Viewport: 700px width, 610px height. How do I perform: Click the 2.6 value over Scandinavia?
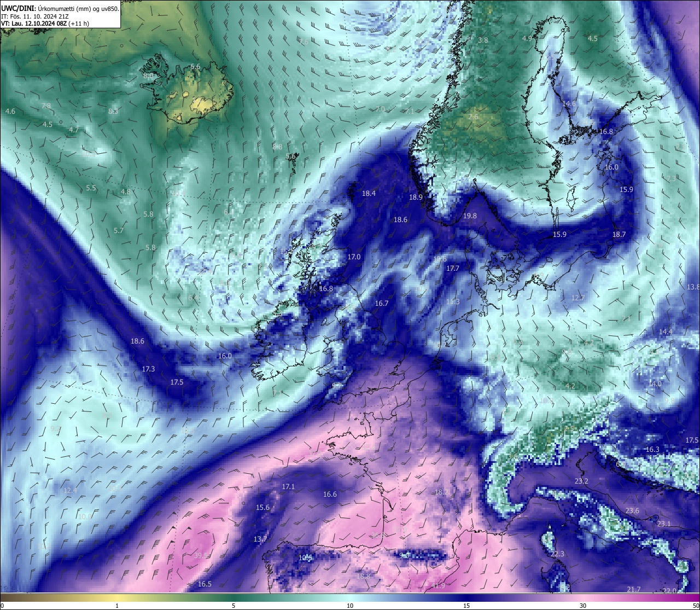pyautogui.click(x=474, y=117)
